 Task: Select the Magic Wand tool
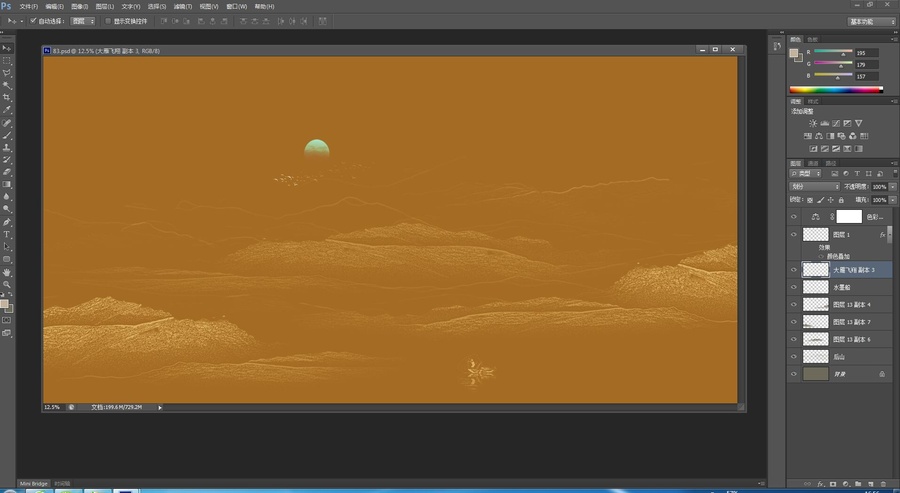tap(7, 86)
